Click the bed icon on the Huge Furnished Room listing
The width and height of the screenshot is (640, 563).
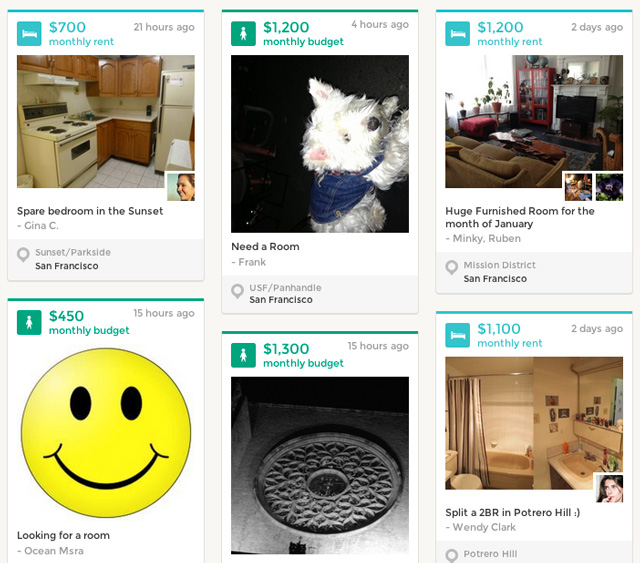click(x=458, y=33)
